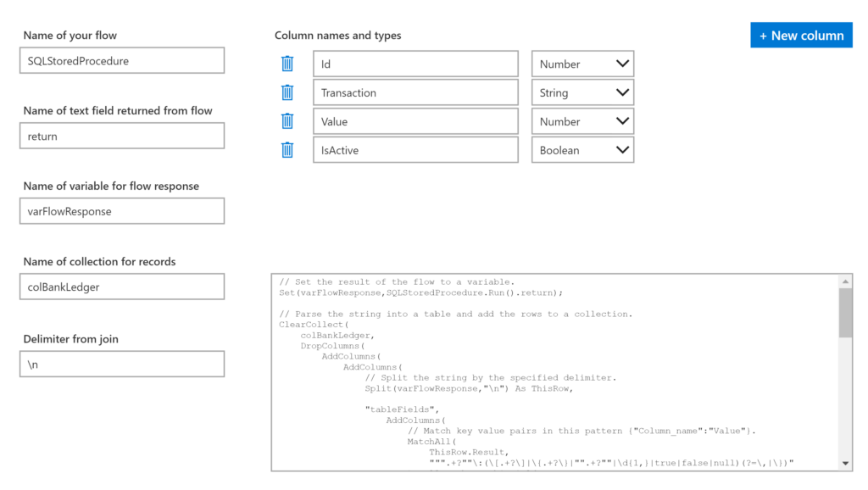Screen dimensions: 868x490
Task: Click the code box scroll up arrow
Action: click(x=845, y=281)
